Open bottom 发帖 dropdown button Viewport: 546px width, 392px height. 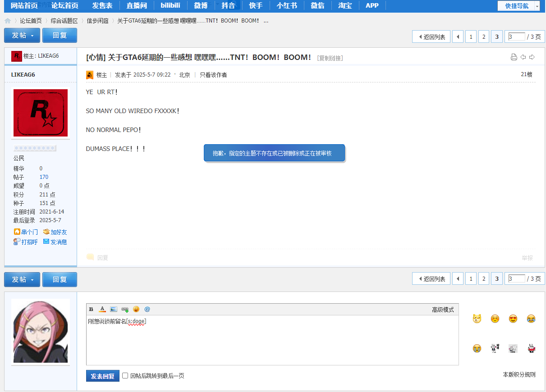pyautogui.click(x=22, y=279)
